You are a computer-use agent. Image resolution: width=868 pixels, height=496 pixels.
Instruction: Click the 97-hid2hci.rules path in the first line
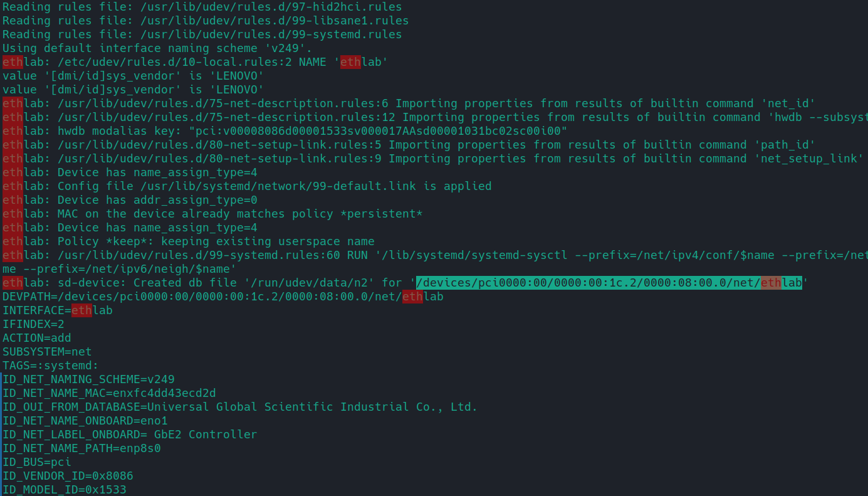tap(275, 7)
